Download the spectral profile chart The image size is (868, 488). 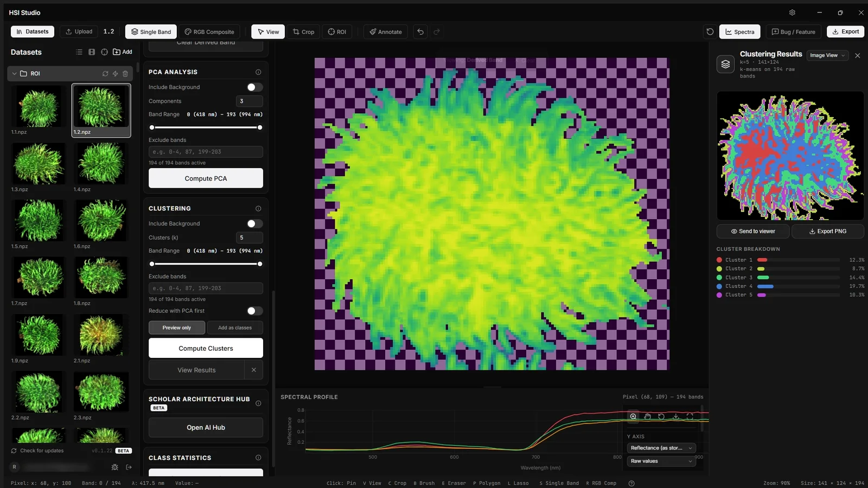(675, 416)
